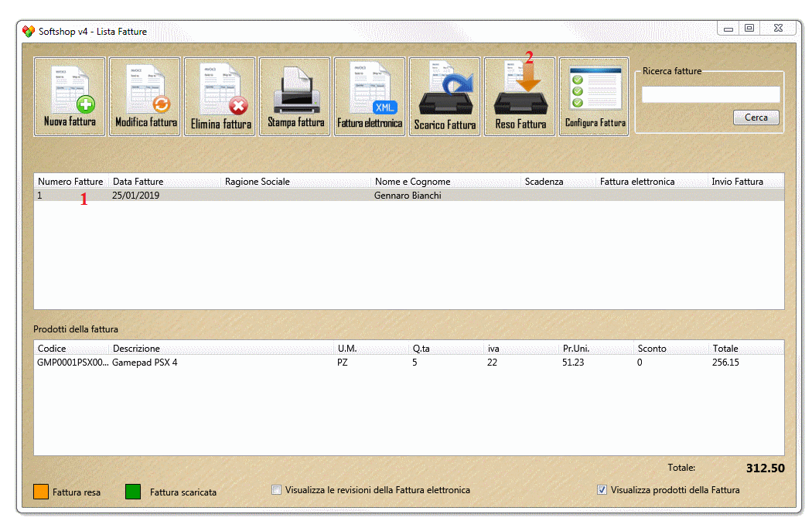This screenshot has height=521, width=812.
Task: Open Modifica fattura tool
Action: point(145,97)
